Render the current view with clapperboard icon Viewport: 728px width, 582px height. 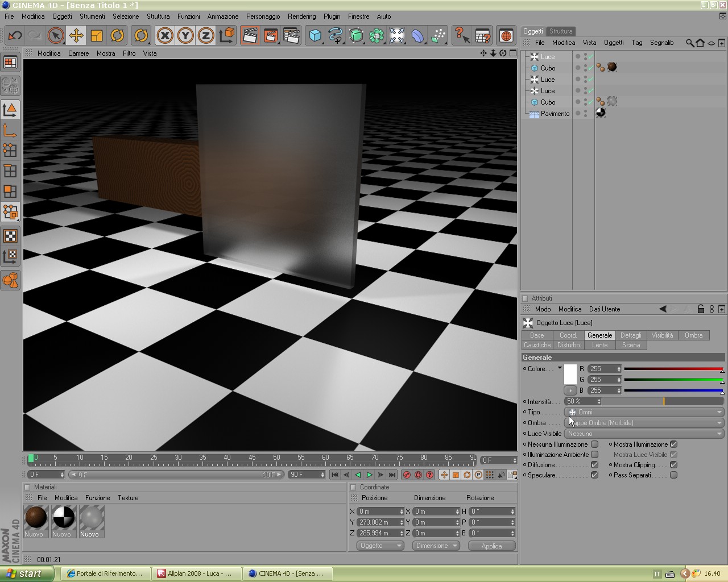(250, 36)
